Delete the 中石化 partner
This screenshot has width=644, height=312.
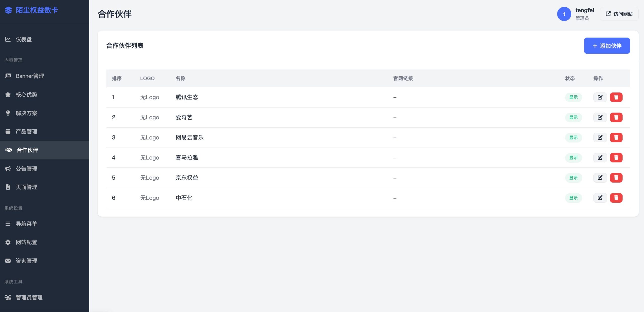[616, 198]
